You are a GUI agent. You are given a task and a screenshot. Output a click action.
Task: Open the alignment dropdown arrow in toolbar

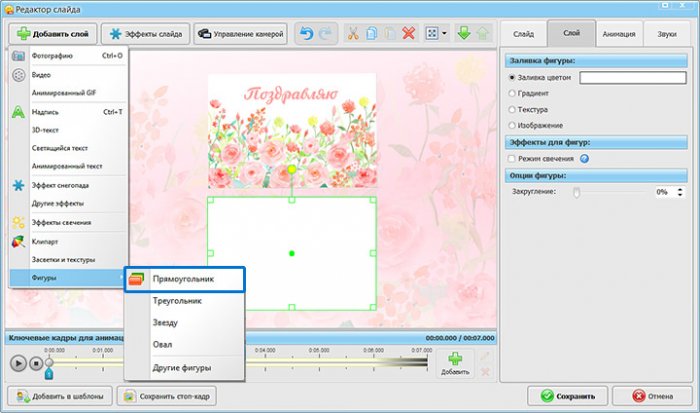(444, 34)
